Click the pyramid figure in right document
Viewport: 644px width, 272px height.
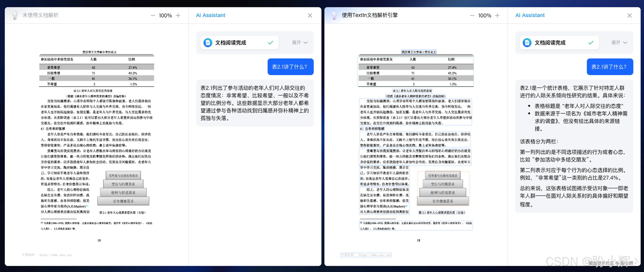tap(443, 189)
